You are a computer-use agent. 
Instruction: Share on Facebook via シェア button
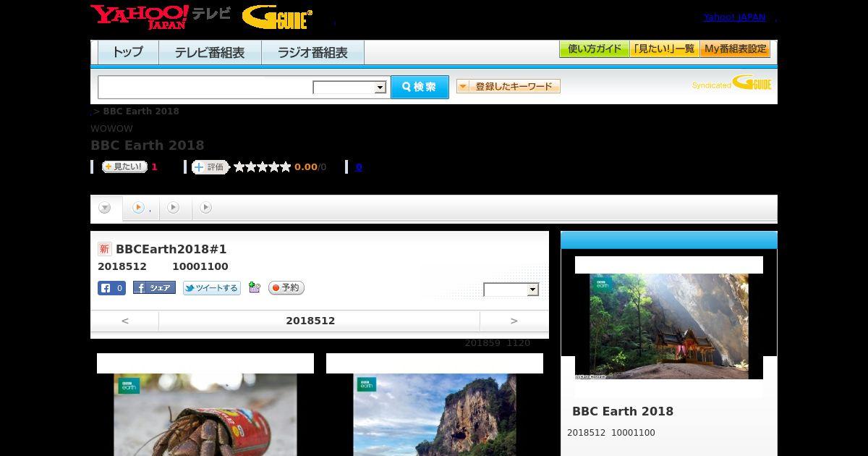pyautogui.click(x=154, y=287)
